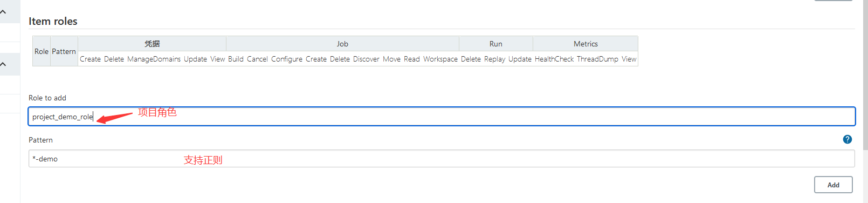The height and width of the screenshot is (203, 868).
Task: Select the Pattern column header in table
Action: point(64,51)
